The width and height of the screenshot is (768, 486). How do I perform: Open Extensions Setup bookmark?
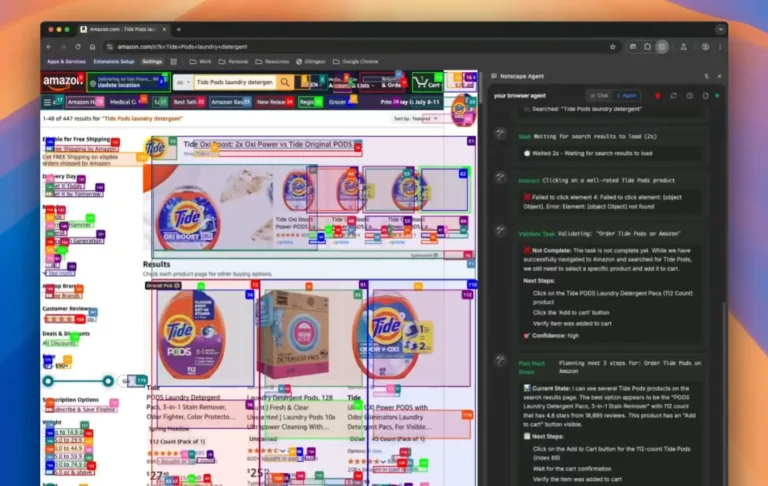[114, 62]
